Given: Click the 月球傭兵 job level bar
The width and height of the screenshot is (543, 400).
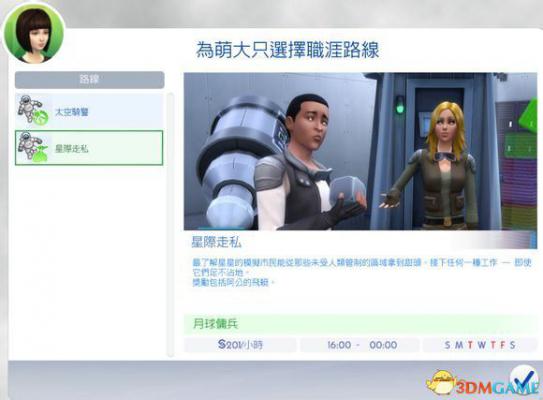Looking at the screenshot, I should [360, 324].
